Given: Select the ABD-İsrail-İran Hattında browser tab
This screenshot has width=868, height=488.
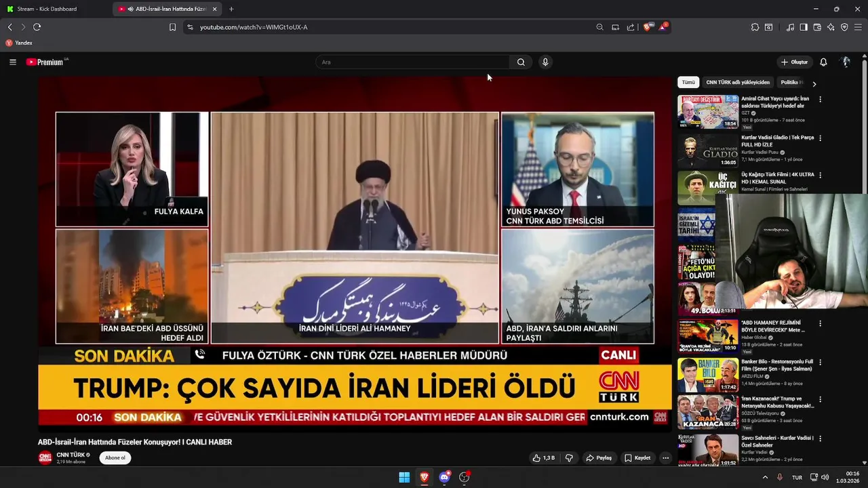Looking at the screenshot, I should point(165,9).
